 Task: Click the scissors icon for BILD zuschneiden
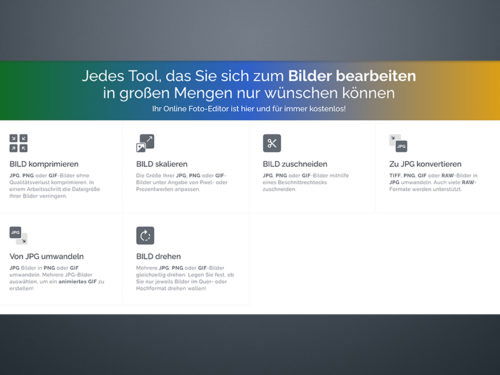[x=272, y=143]
